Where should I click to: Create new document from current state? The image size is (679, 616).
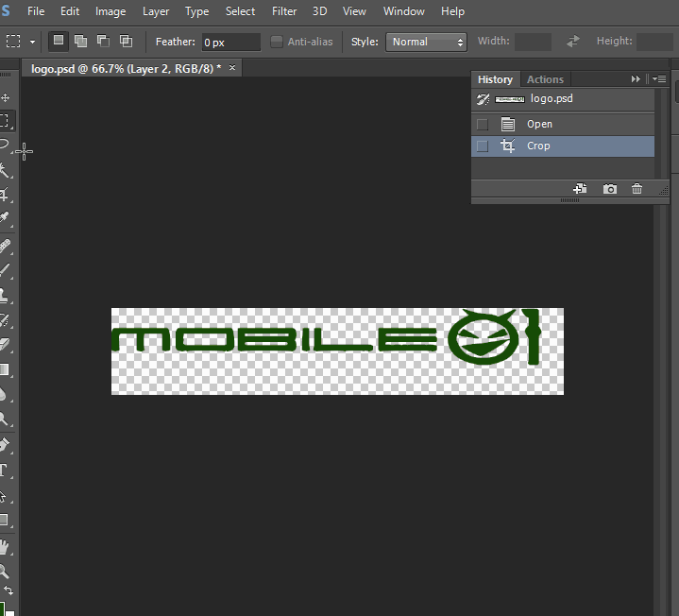(x=580, y=189)
